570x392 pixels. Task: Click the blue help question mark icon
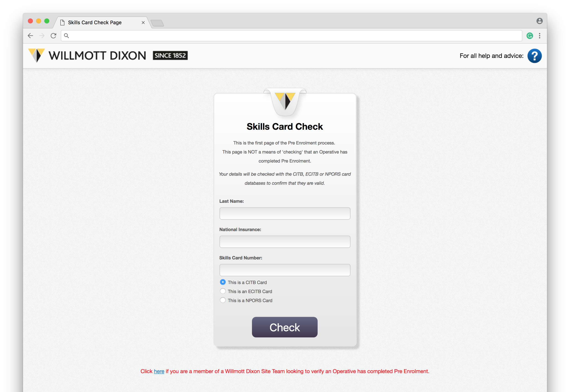point(534,56)
